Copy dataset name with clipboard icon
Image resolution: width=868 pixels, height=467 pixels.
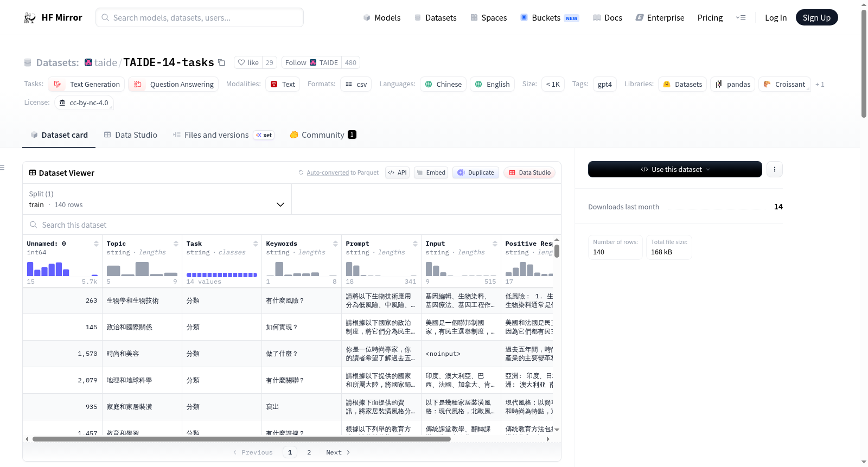pyautogui.click(x=221, y=62)
